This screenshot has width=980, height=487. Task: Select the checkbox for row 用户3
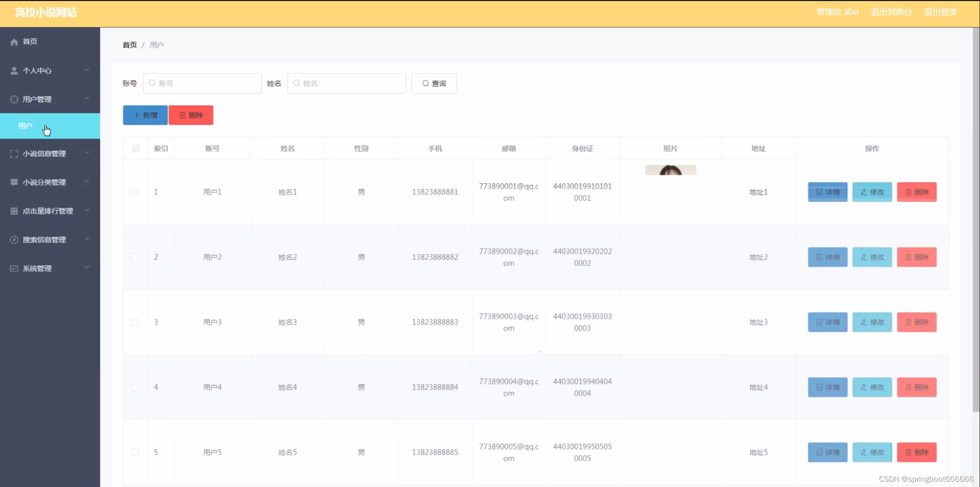point(135,322)
